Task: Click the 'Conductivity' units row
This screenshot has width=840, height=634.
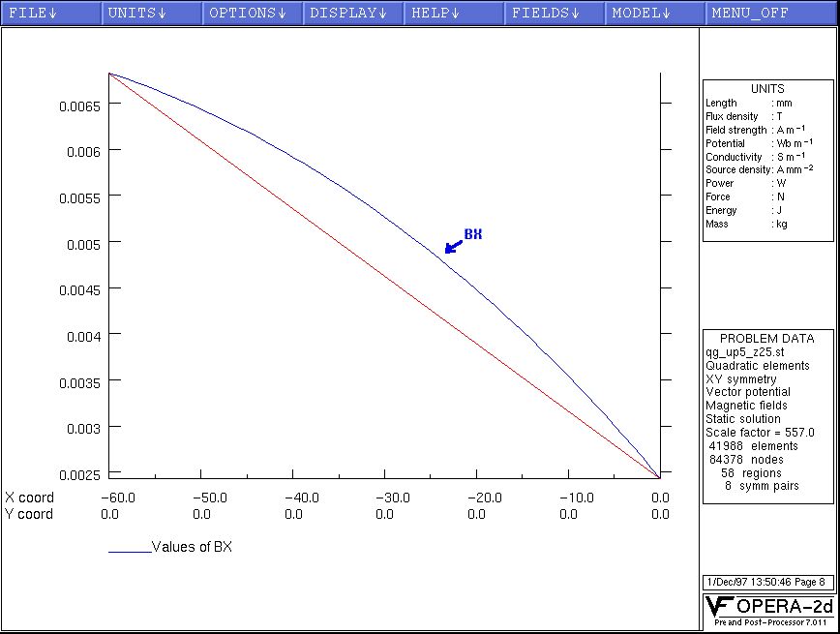Action: [756, 157]
